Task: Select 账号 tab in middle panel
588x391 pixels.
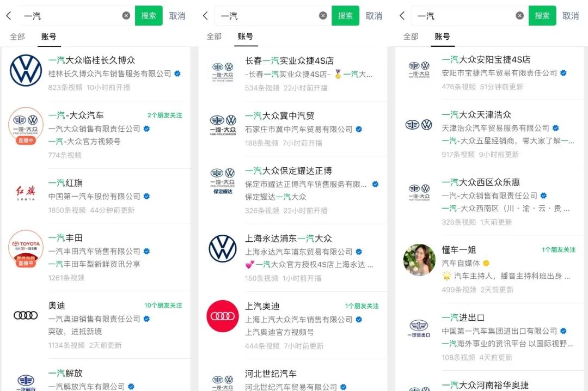Action: point(246,37)
